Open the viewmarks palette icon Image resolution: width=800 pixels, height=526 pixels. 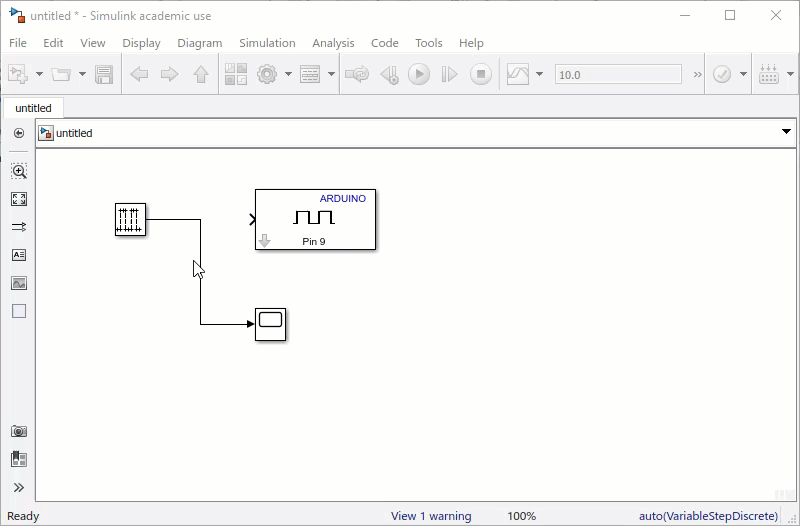click(19, 459)
